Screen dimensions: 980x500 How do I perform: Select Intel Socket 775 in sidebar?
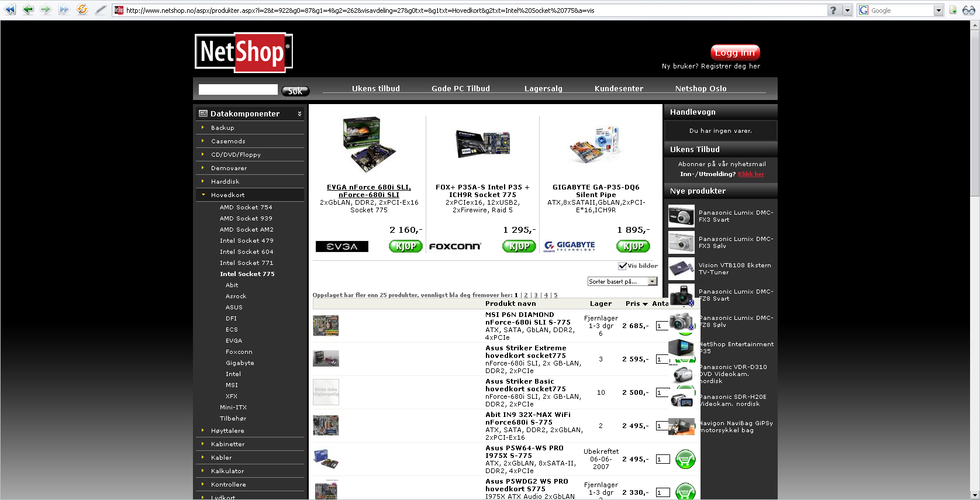click(x=247, y=274)
